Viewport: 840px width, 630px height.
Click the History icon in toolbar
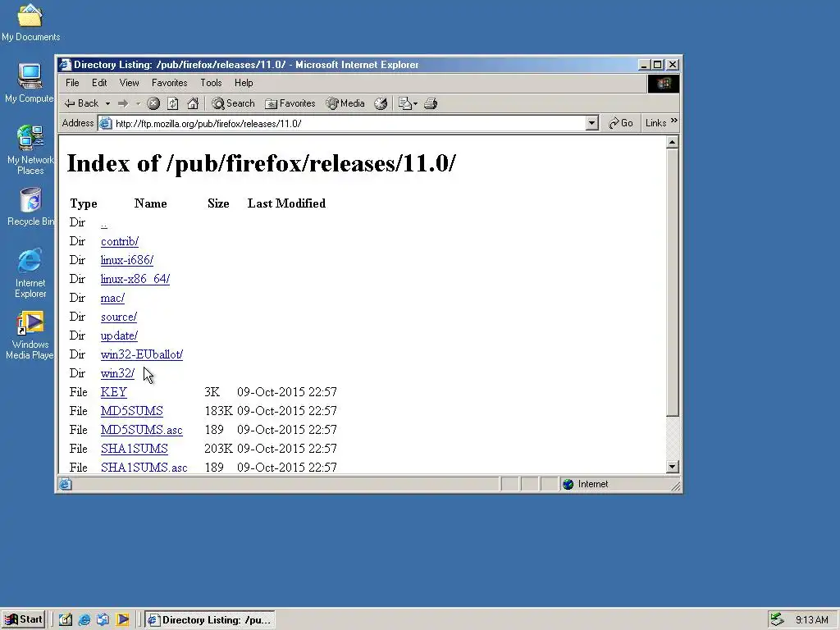tap(381, 103)
